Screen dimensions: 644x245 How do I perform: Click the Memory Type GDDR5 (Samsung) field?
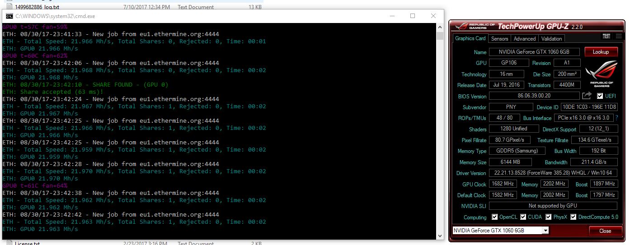click(517, 151)
